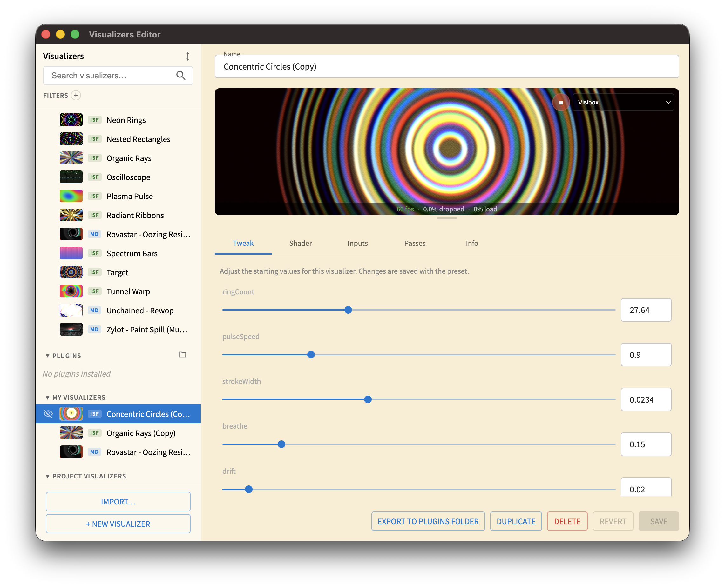Click the DUPLICATE button
725x588 pixels.
pyautogui.click(x=516, y=521)
